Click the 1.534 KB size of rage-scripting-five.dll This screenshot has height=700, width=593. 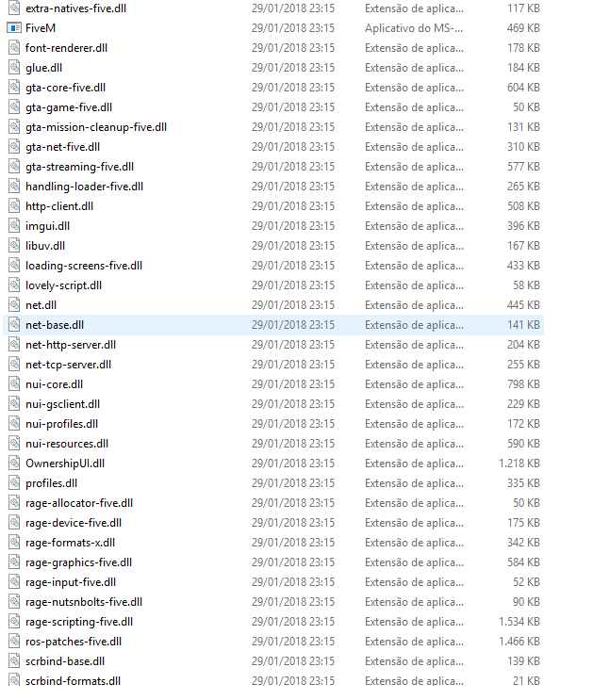pos(519,622)
